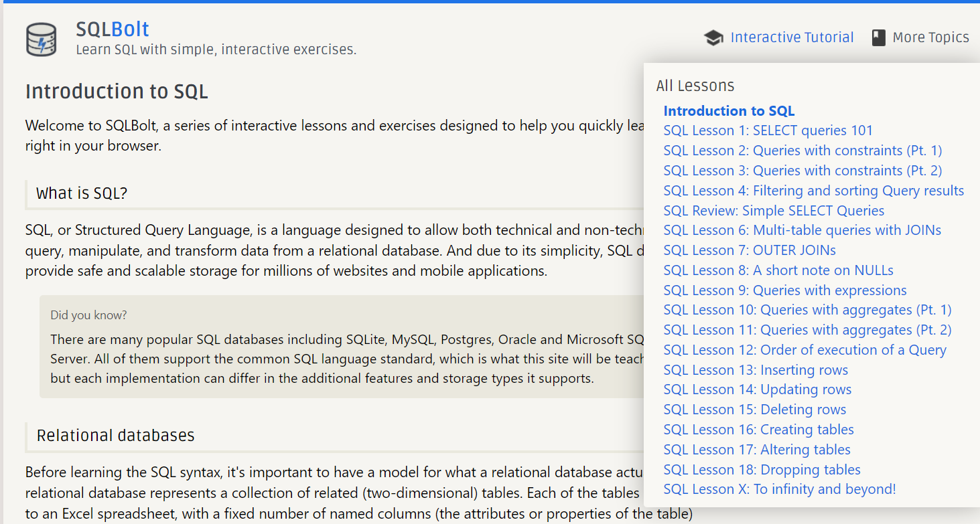Click the SQLBolt database logo icon

click(42, 39)
